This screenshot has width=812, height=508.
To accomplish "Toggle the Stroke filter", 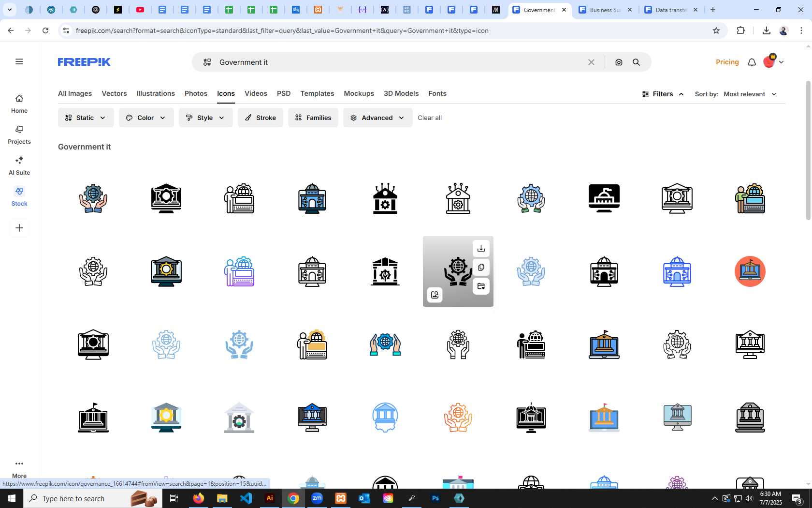I will [261, 118].
